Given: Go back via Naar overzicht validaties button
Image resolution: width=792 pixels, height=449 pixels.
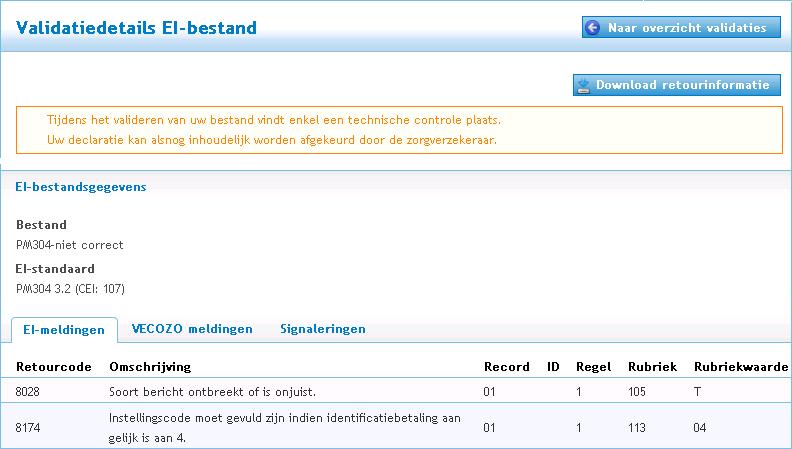Looking at the screenshot, I should coord(681,27).
